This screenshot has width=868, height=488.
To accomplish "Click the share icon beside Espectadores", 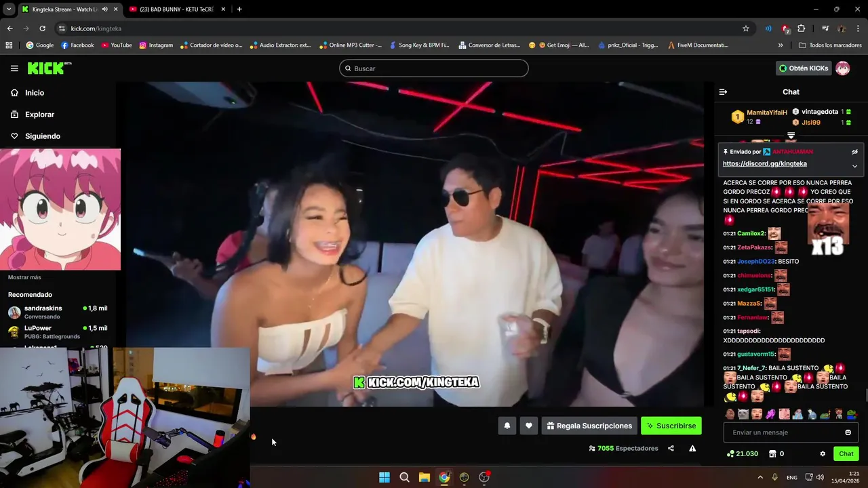I will (x=671, y=448).
